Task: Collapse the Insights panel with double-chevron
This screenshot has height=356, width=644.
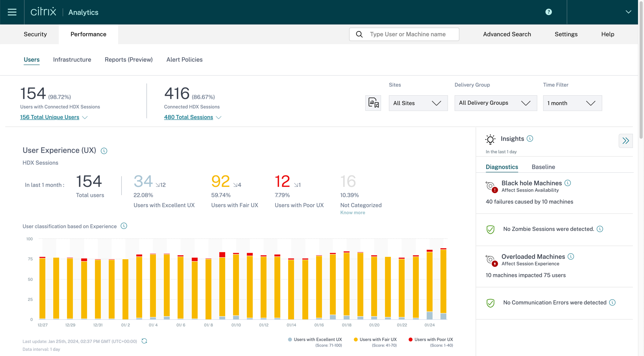Action: [x=625, y=141]
